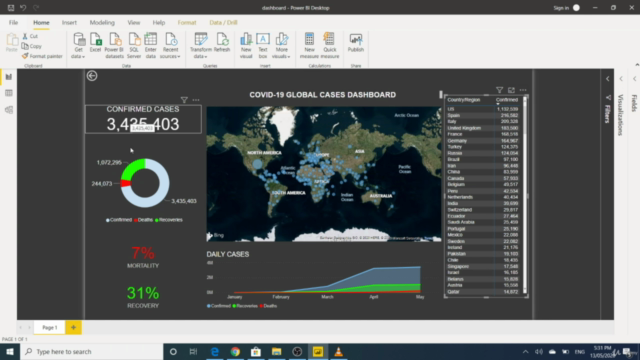Click the Paste icon in Clipboard group
Image resolution: width=640 pixels, height=360 pixels.
point(11,42)
